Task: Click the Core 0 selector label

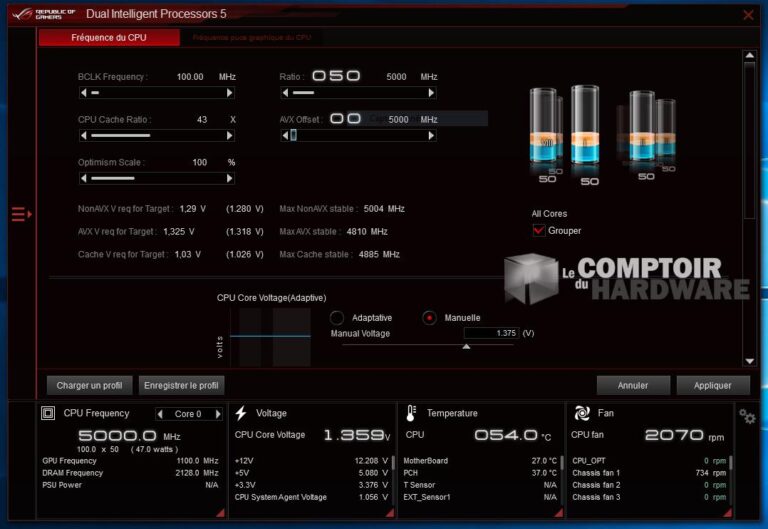Action: [188, 414]
